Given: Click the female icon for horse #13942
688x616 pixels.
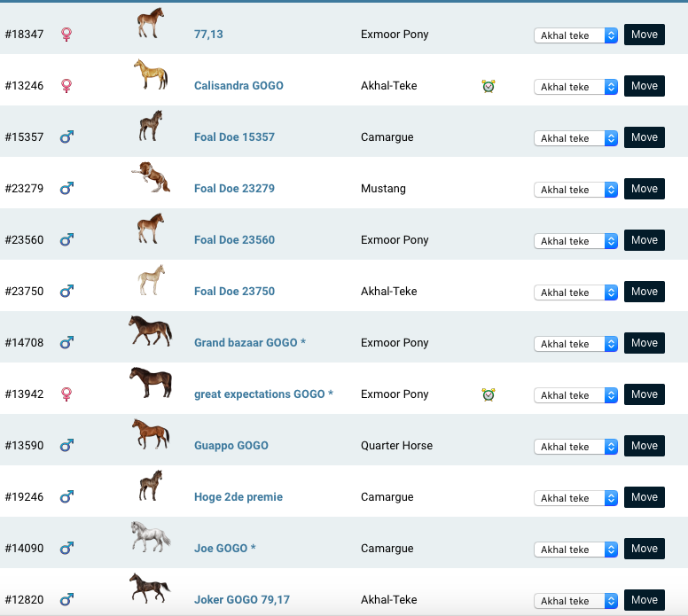Looking at the screenshot, I should coord(66,394).
